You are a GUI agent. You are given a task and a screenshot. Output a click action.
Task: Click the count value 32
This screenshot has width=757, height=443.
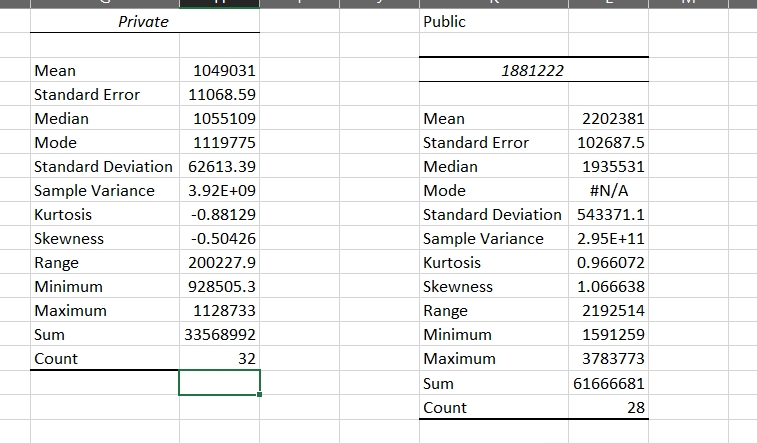coord(220,359)
